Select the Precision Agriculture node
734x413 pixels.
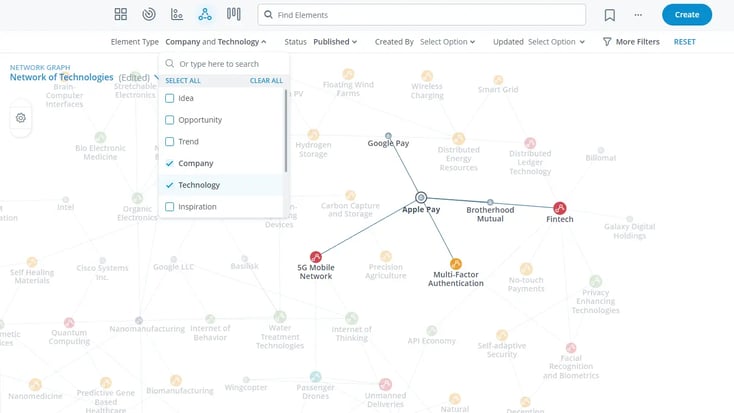click(386, 256)
